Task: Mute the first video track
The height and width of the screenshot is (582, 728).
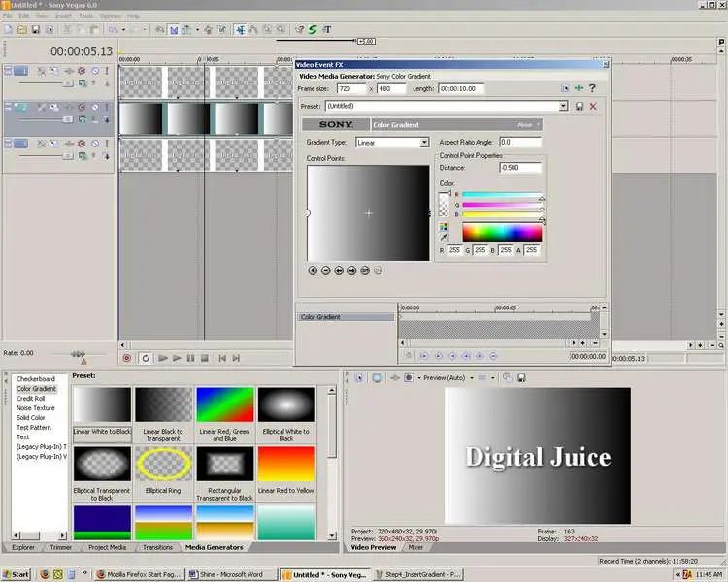Action: point(95,71)
